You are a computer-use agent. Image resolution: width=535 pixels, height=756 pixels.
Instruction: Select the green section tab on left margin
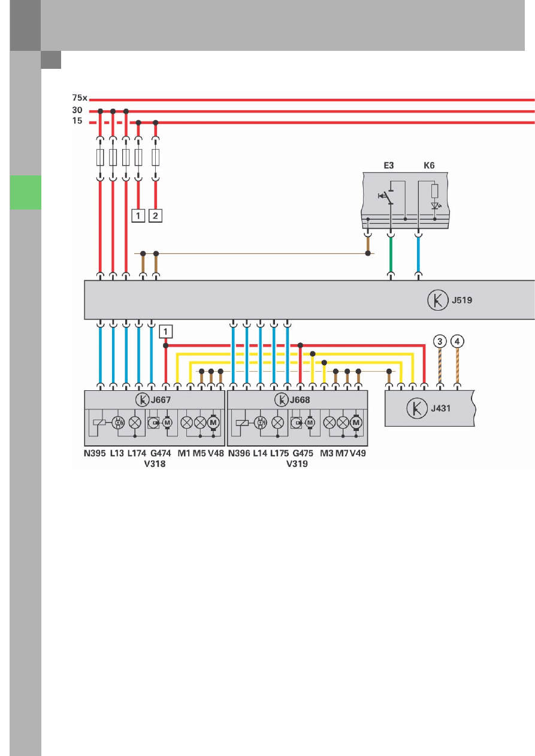25,192
